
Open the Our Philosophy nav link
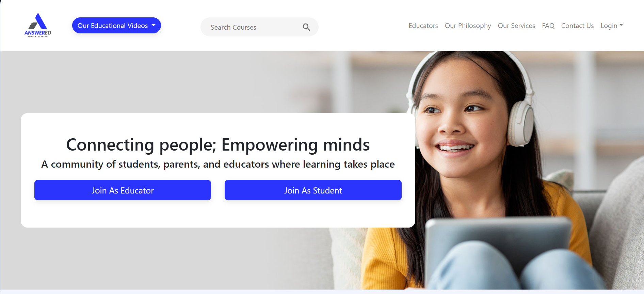point(468,26)
